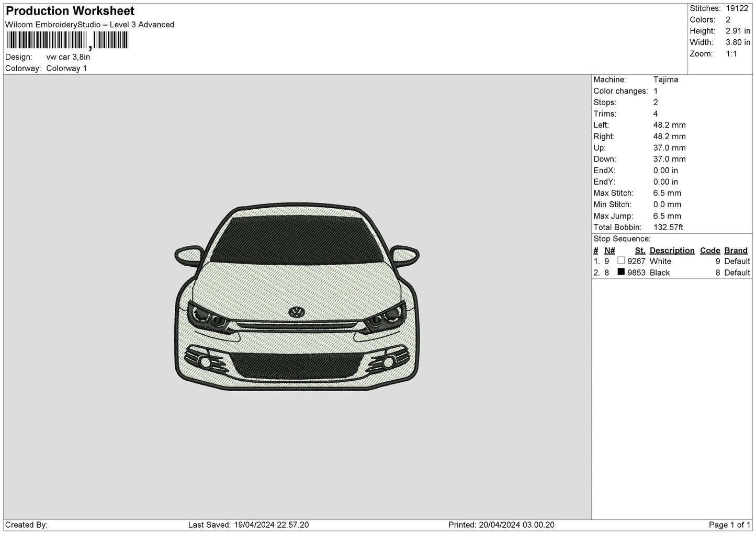Click the Total Bobbin value '132.57ft'
Image resolution: width=756 pixels, height=534 pixels.
668,228
